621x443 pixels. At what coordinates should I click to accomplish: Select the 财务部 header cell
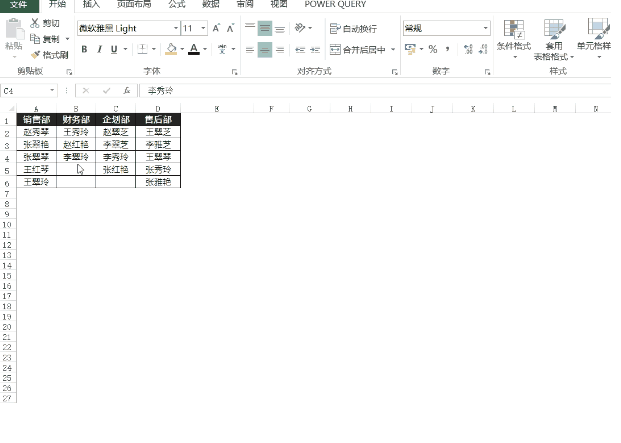coord(76,120)
